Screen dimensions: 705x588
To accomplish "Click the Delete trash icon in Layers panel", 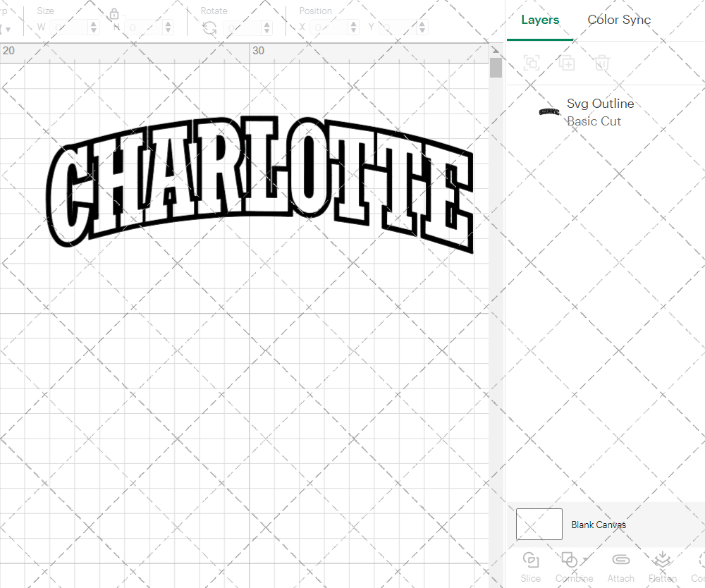I will click(601, 63).
